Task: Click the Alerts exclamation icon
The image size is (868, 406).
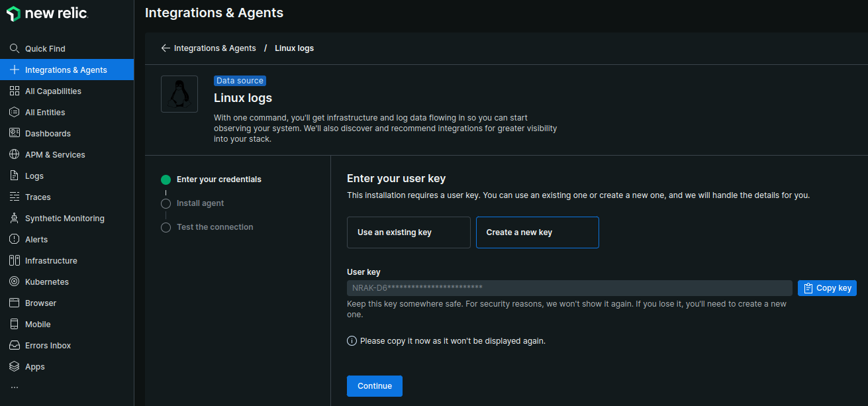Action: tap(15, 239)
